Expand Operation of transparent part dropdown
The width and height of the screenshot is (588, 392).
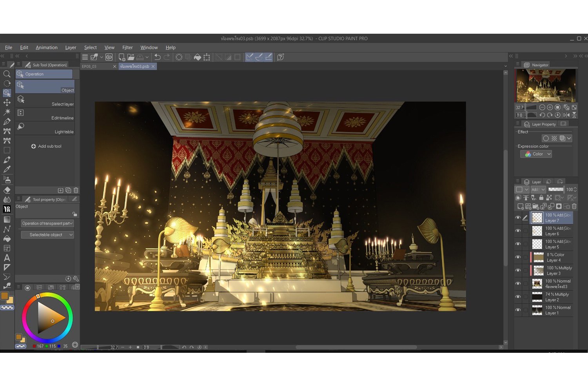[47, 223]
